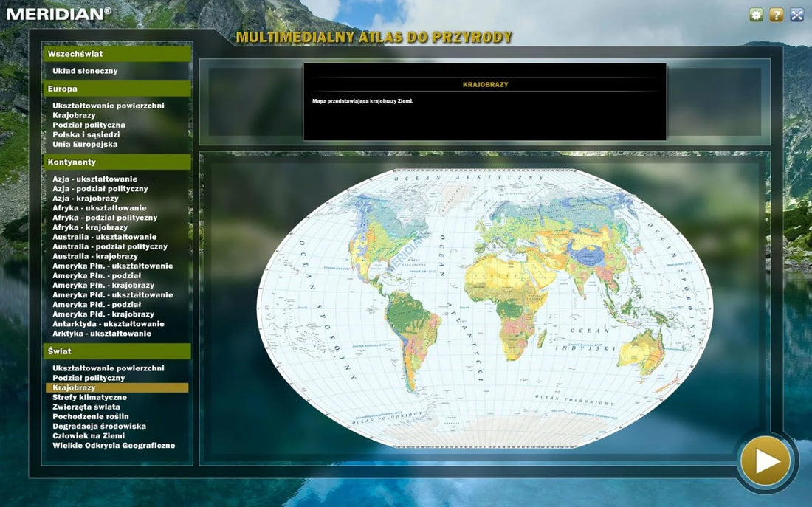Click the KRAJOBRAZY title in description panel
Viewport: 812px width, 507px height.
485,84
